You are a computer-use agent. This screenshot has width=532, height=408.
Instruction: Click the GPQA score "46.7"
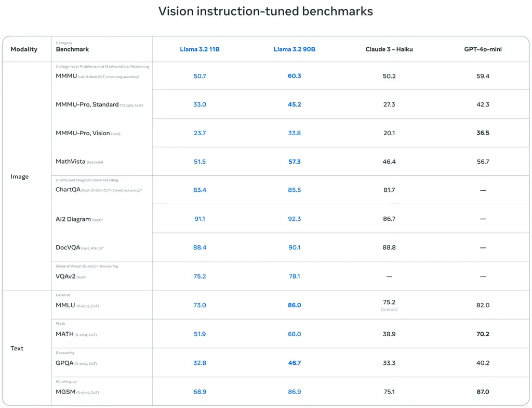295,363
